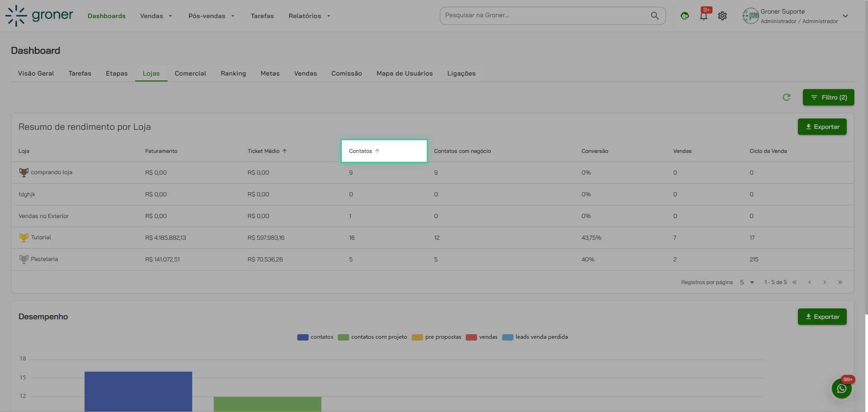Switch to Mapa de Usuários tab
Image resolution: width=868 pixels, height=412 pixels.
pyautogui.click(x=405, y=73)
